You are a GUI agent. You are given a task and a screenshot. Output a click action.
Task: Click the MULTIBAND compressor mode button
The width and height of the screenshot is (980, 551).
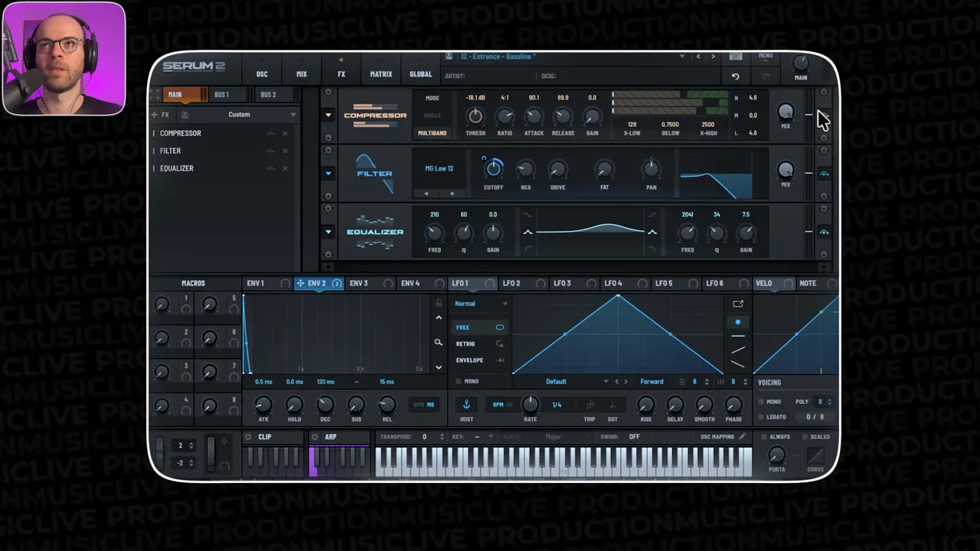432,133
